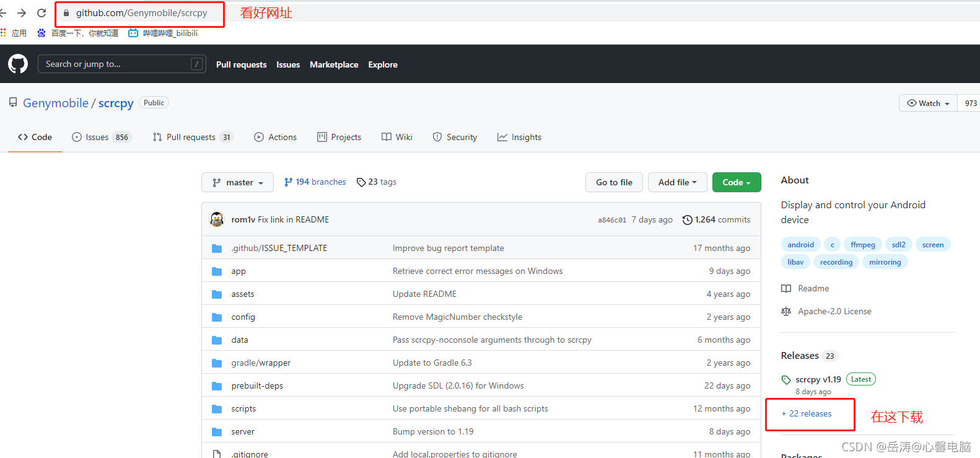
Task: Open the repository Pull requests tab
Action: (193, 137)
